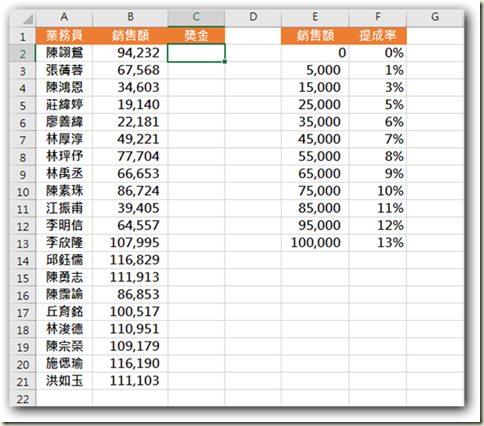Select row 22 header
The image size is (484, 426).
click(23, 398)
